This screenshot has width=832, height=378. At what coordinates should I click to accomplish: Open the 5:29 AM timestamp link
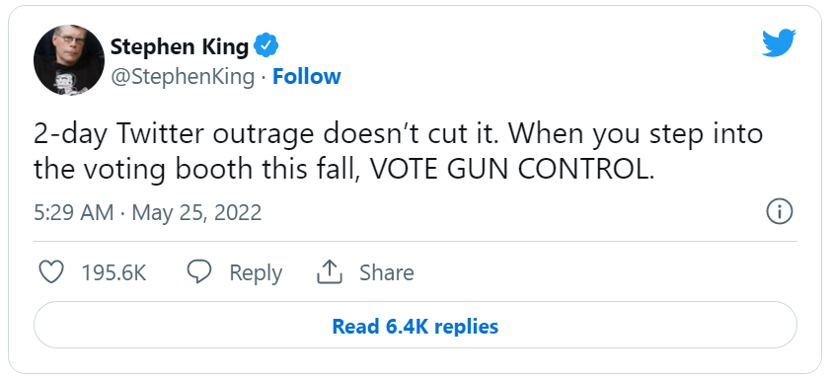(x=73, y=212)
